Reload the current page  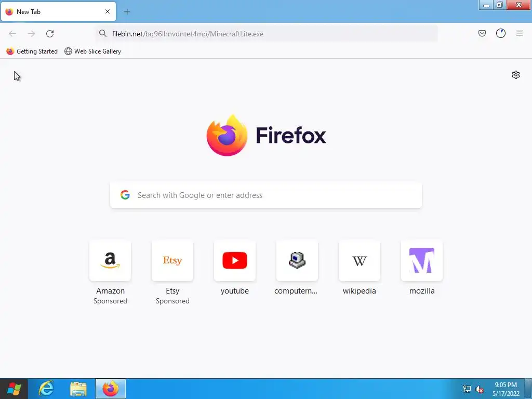pyautogui.click(x=50, y=34)
